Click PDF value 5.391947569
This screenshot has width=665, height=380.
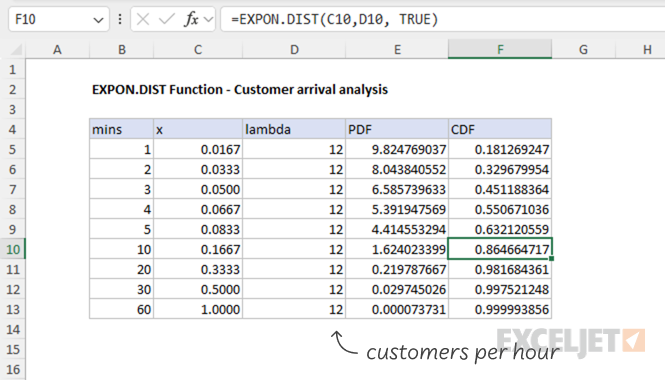tap(397, 209)
